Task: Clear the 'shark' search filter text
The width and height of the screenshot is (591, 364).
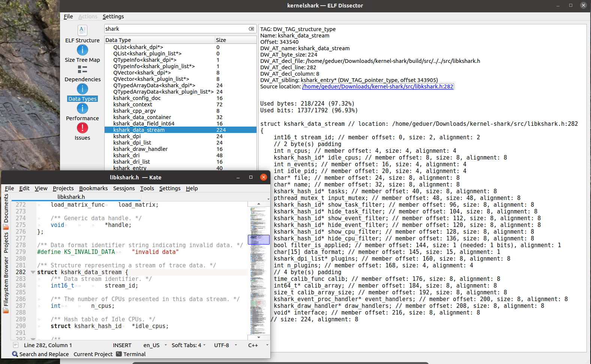Action: click(x=251, y=29)
